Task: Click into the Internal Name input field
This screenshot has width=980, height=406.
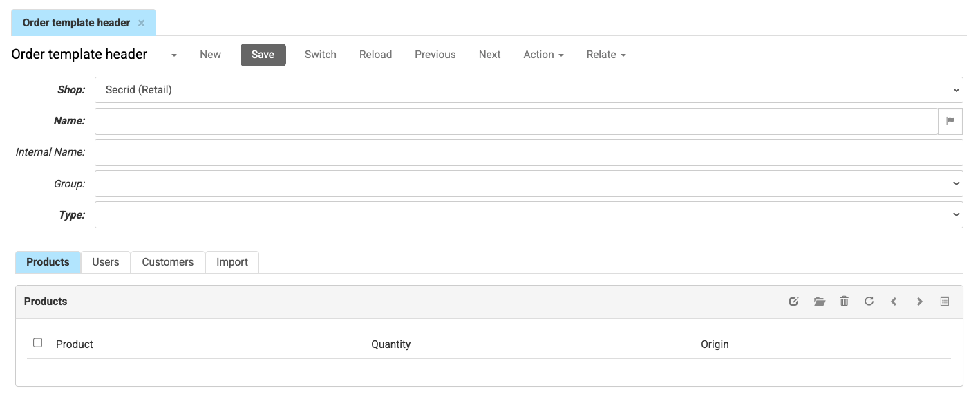Action: click(529, 153)
